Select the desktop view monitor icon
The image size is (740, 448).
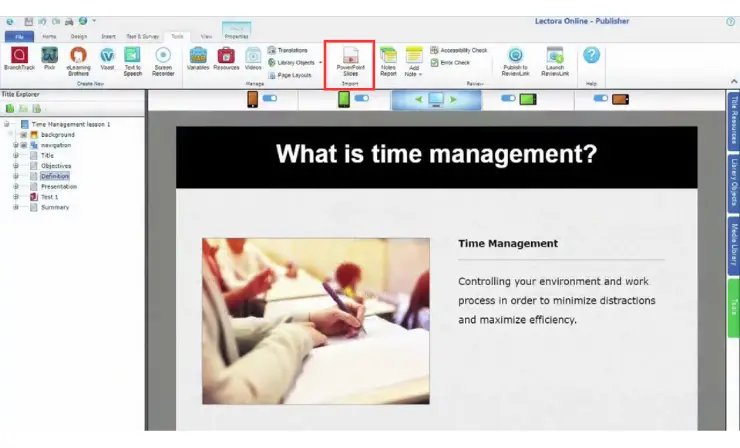click(436, 99)
